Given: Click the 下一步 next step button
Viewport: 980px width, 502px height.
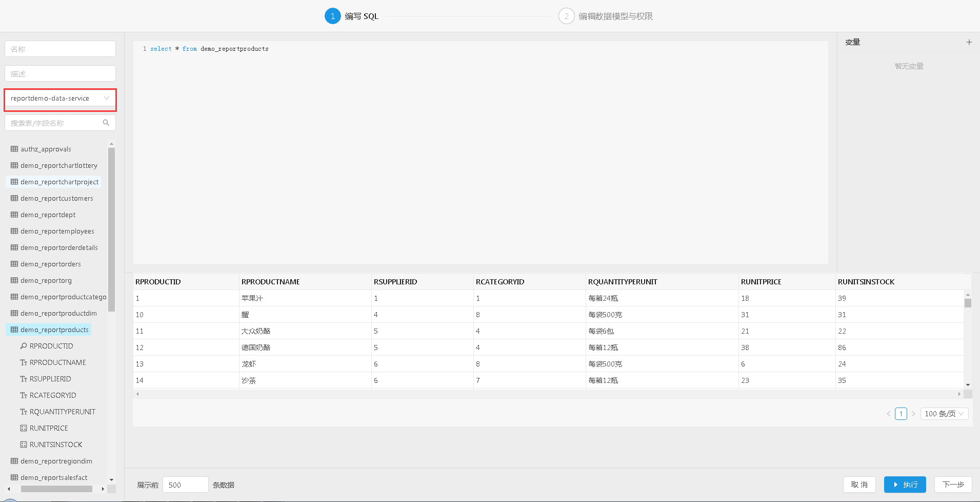Looking at the screenshot, I should 953,485.
